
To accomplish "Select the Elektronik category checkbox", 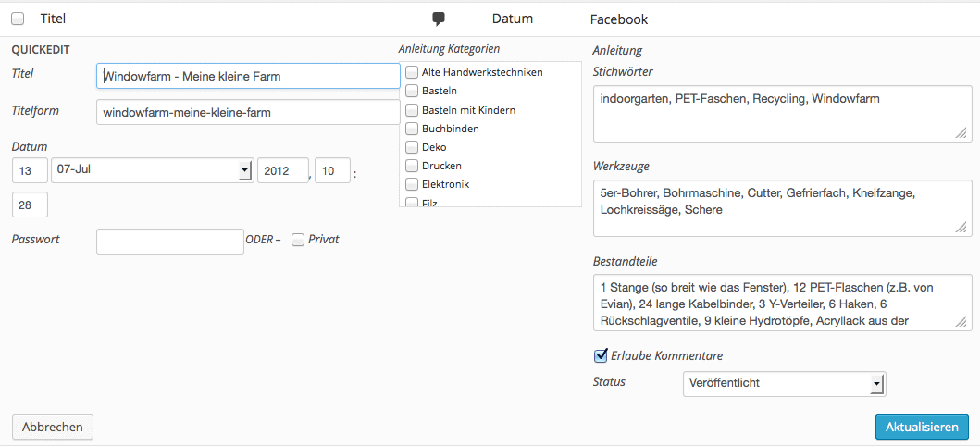I will 412,184.
